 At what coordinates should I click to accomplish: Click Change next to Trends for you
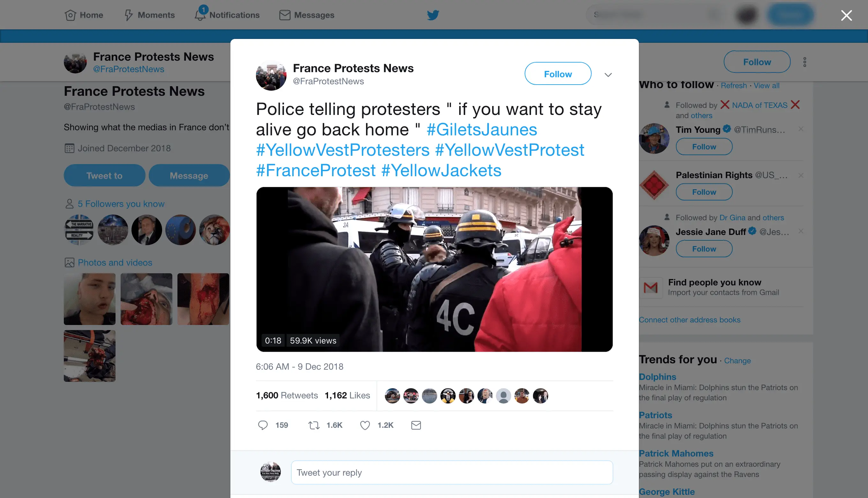coord(737,360)
